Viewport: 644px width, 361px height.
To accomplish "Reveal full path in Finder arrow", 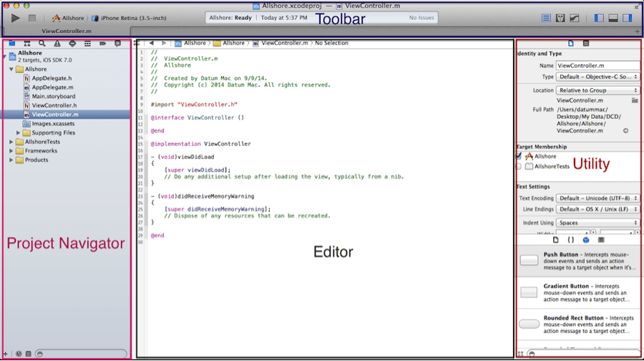I will pyautogui.click(x=625, y=131).
